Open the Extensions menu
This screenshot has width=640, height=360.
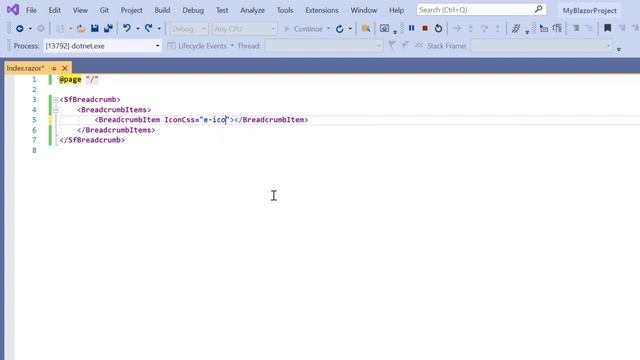tap(322, 10)
